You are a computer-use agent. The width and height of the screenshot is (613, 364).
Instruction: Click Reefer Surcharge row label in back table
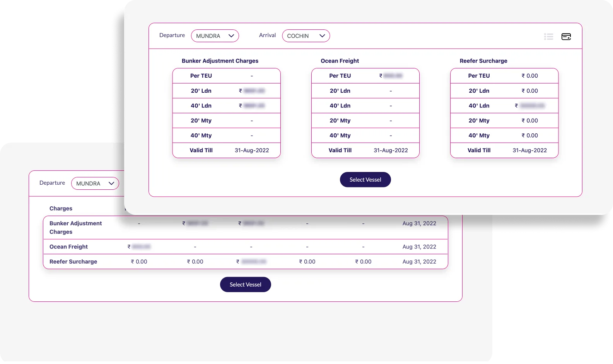pos(73,262)
